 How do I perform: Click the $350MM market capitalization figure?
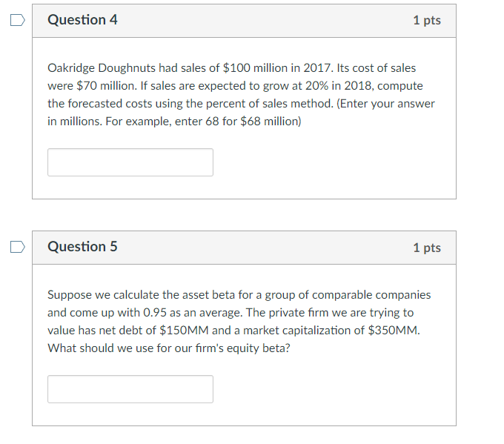[x=393, y=331]
